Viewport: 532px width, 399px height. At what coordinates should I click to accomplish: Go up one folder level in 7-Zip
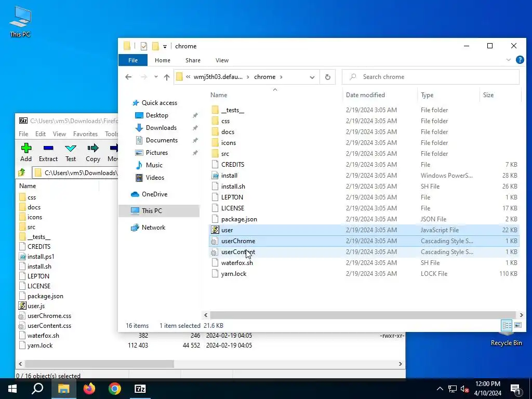pos(22,172)
